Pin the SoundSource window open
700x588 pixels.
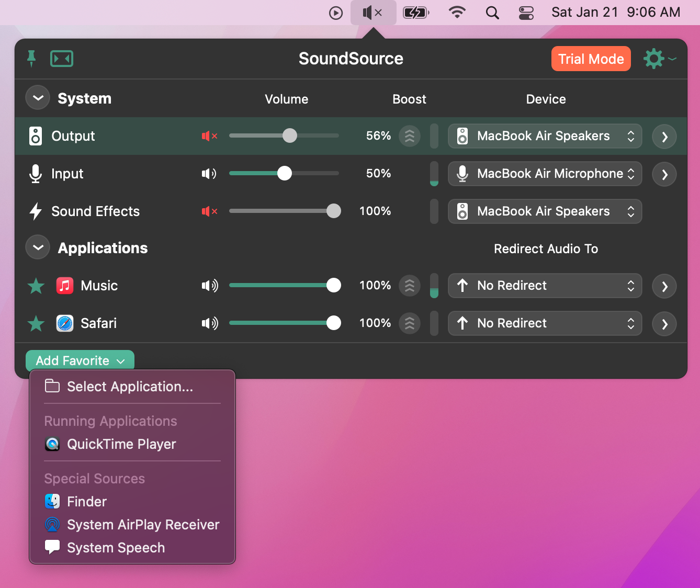coord(31,59)
